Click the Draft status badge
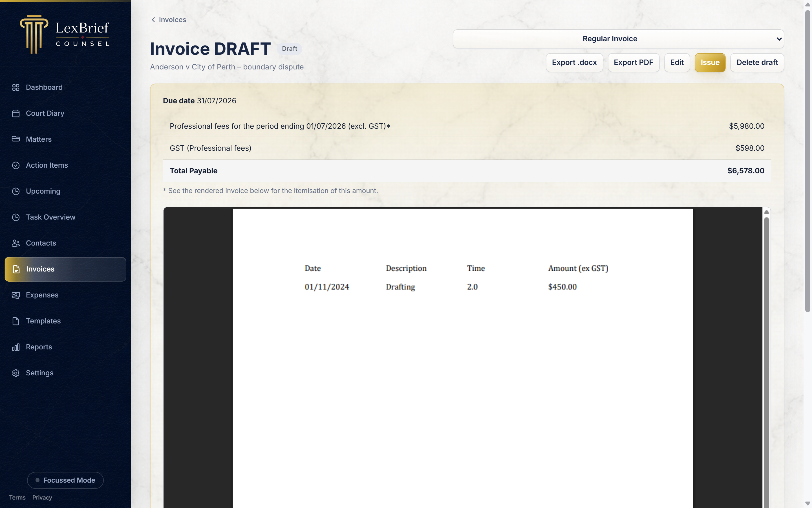 coord(289,49)
